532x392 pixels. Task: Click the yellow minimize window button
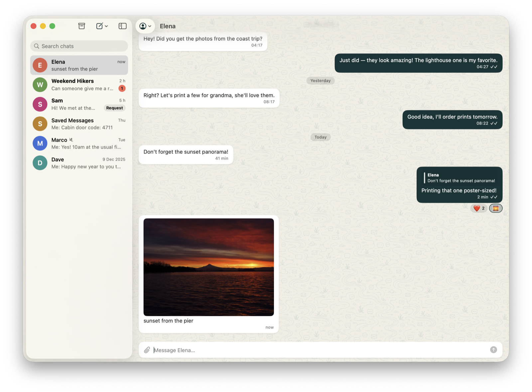(x=43, y=26)
